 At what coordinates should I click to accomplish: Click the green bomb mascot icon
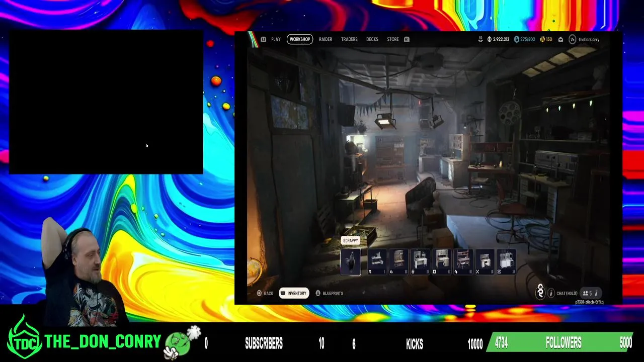tap(183, 343)
